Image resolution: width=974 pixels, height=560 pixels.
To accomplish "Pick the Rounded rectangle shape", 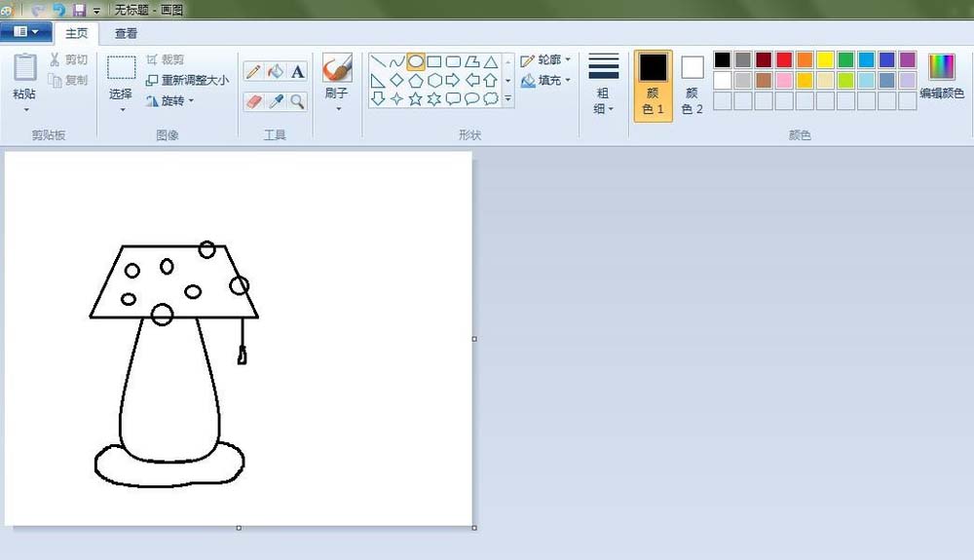I will [454, 61].
